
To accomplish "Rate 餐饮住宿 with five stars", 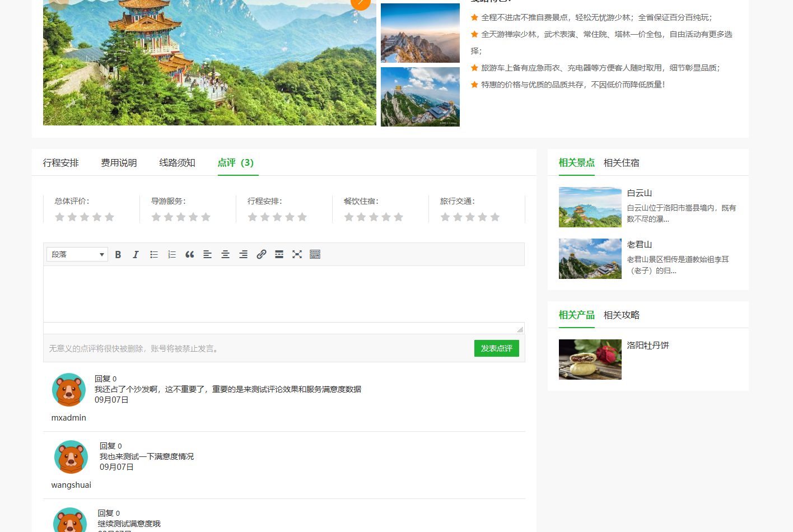I will click(398, 217).
